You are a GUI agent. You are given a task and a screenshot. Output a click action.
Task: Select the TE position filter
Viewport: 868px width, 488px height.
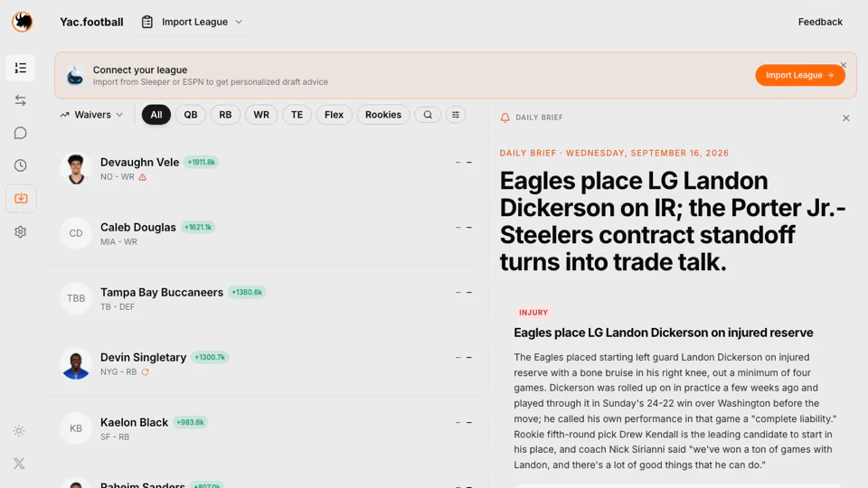[x=297, y=115]
